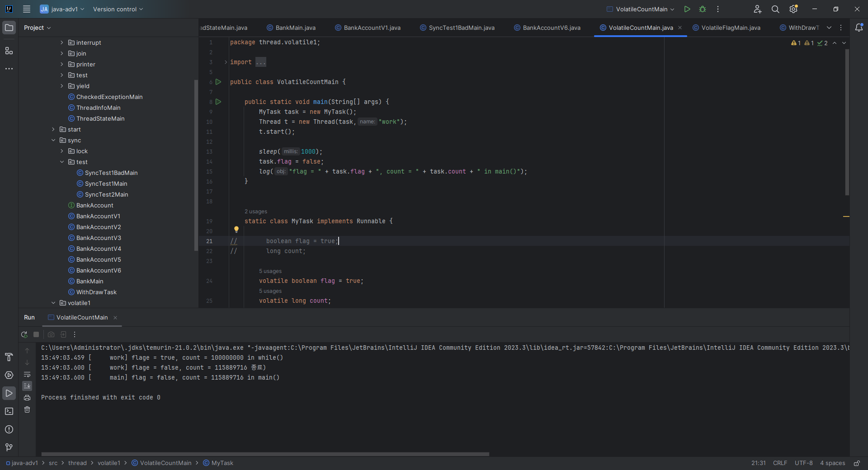868x470 pixels.
Task: Expand the printer package
Action: [x=62, y=64]
